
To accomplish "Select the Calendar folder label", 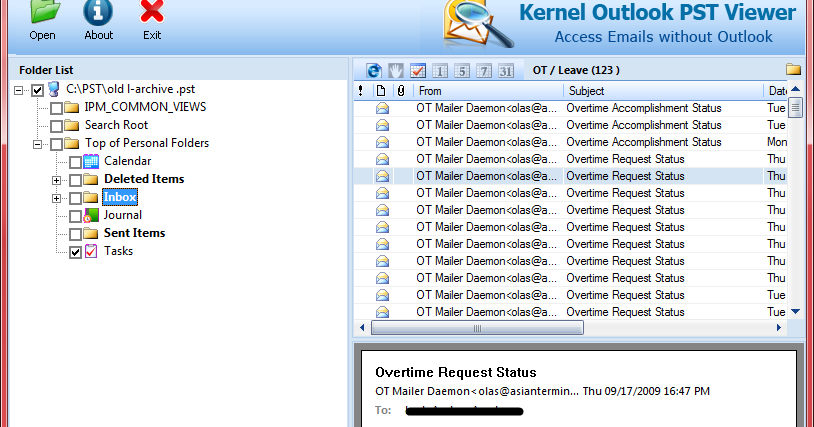I will click(128, 161).
